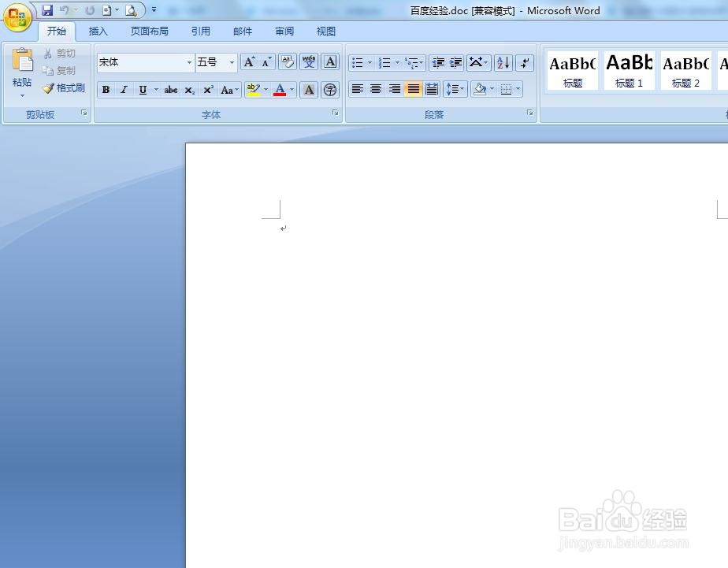Justify the text
Screen dimensions: 728x568
(413, 89)
